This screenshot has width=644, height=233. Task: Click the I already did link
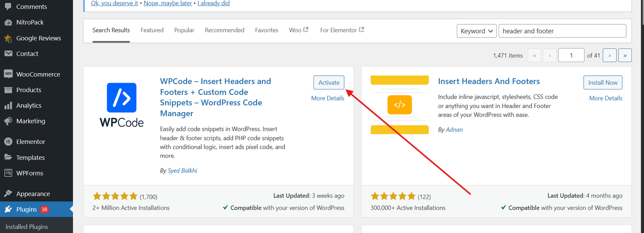[214, 3]
